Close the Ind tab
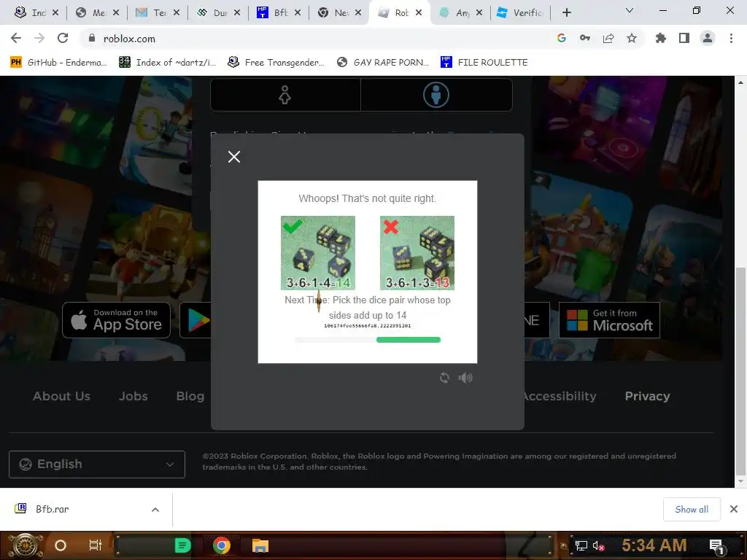This screenshot has width=747, height=560. [x=55, y=13]
